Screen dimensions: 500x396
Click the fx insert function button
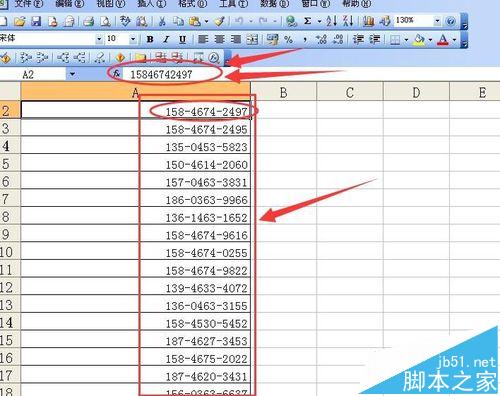[x=116, y=74]
